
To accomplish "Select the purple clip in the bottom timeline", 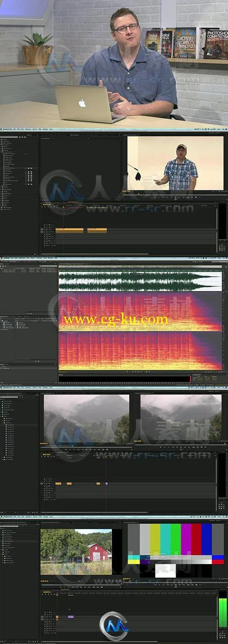I will click(70, 616).
